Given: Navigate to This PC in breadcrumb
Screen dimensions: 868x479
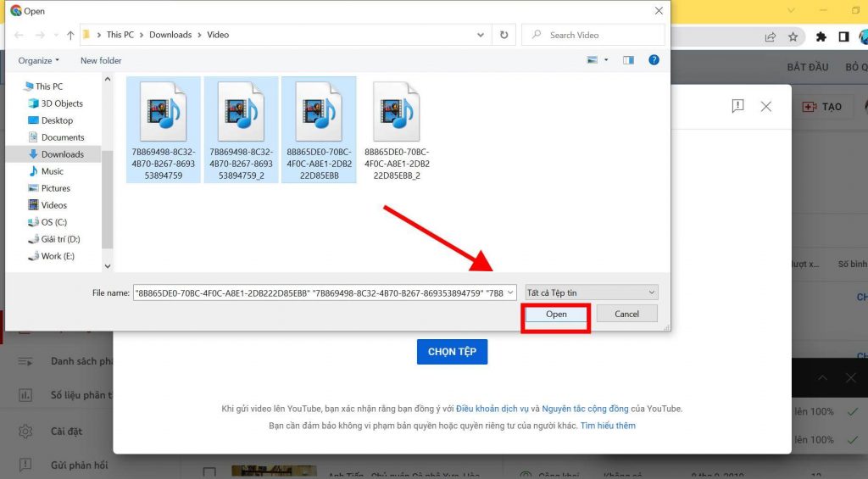Looking at the screenshot, I should pos(120,34).
